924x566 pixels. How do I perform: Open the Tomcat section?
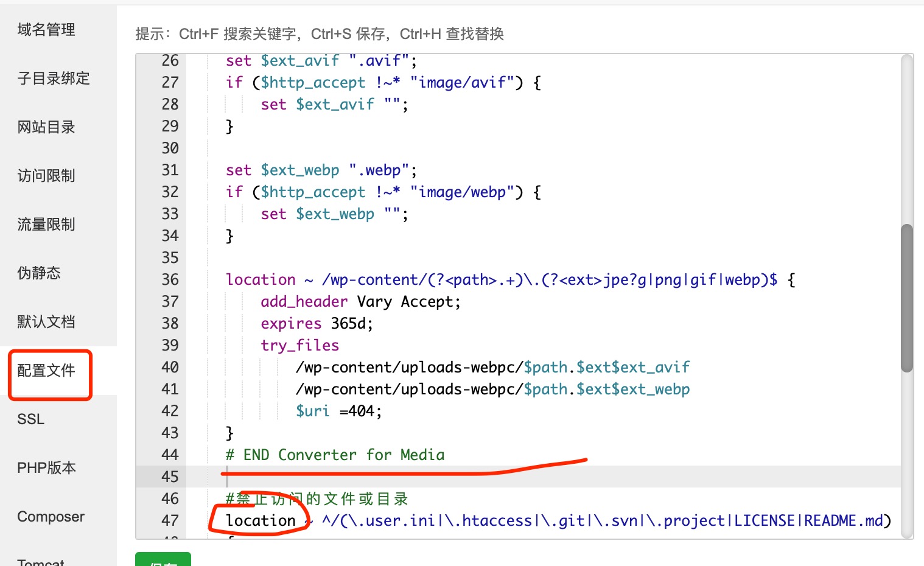point(40,561)
